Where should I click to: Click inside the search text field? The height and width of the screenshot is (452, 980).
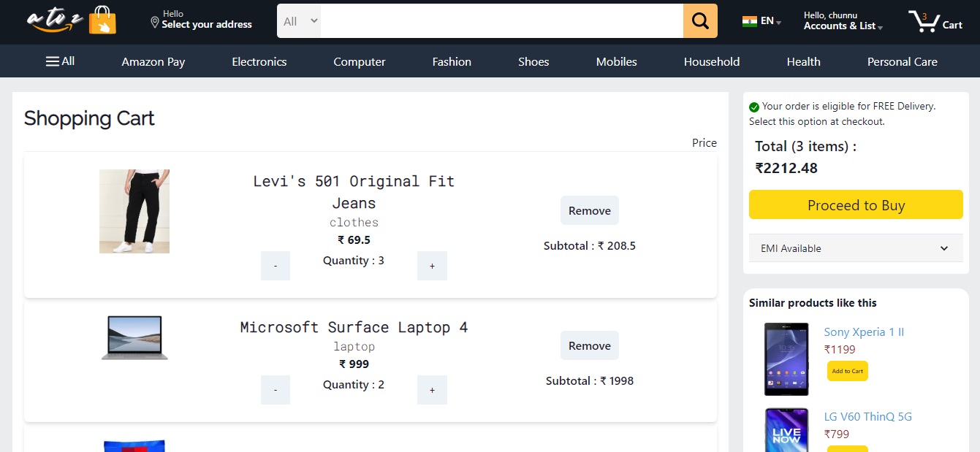[501, 21]
